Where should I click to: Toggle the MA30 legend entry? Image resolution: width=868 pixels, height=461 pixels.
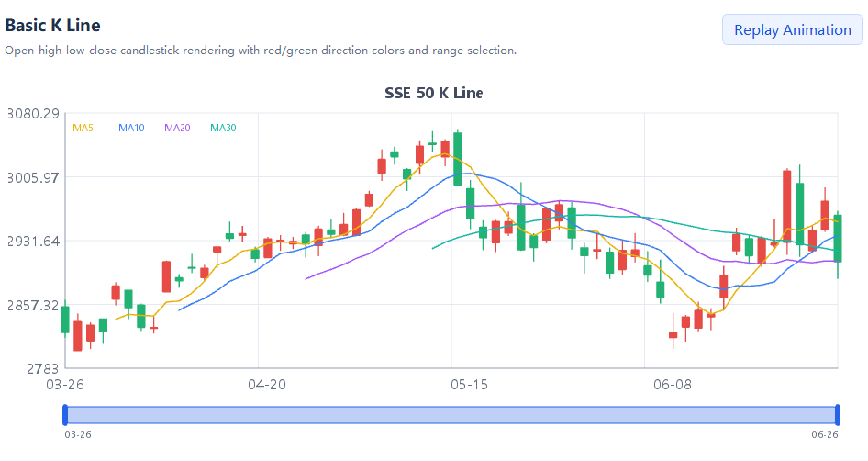click(x=223, y=128)
